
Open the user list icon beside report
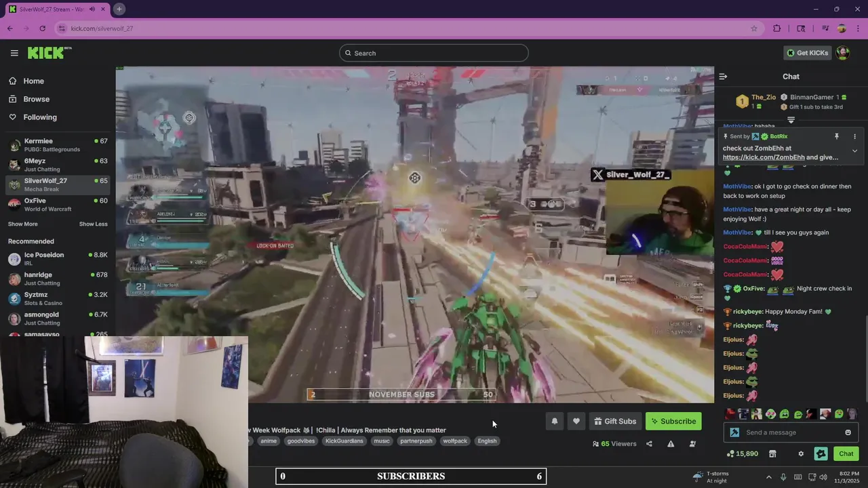click(x=692, y=444)
